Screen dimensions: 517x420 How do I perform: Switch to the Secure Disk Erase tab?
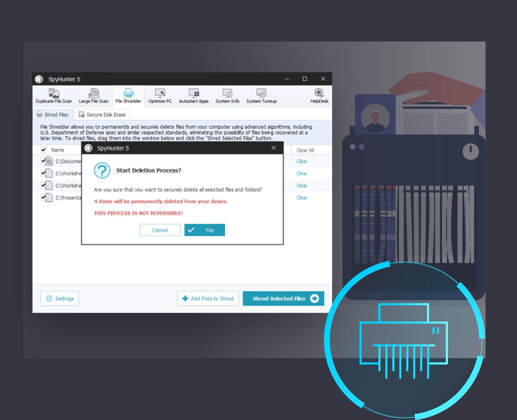click(x=102, y=114)
